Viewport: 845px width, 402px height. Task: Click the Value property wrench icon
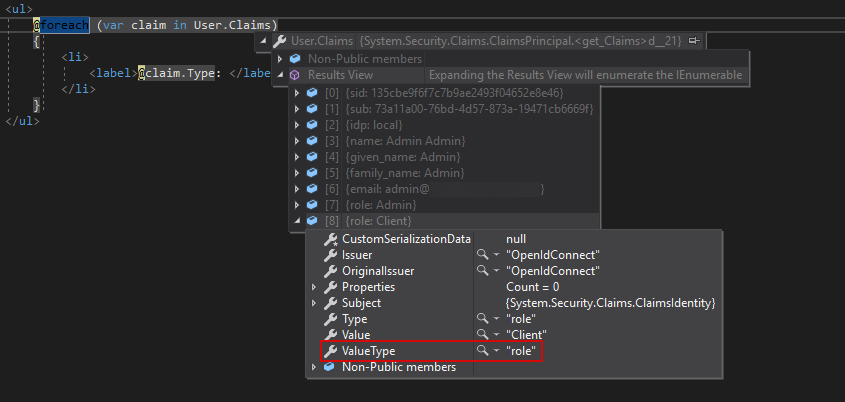330,335
